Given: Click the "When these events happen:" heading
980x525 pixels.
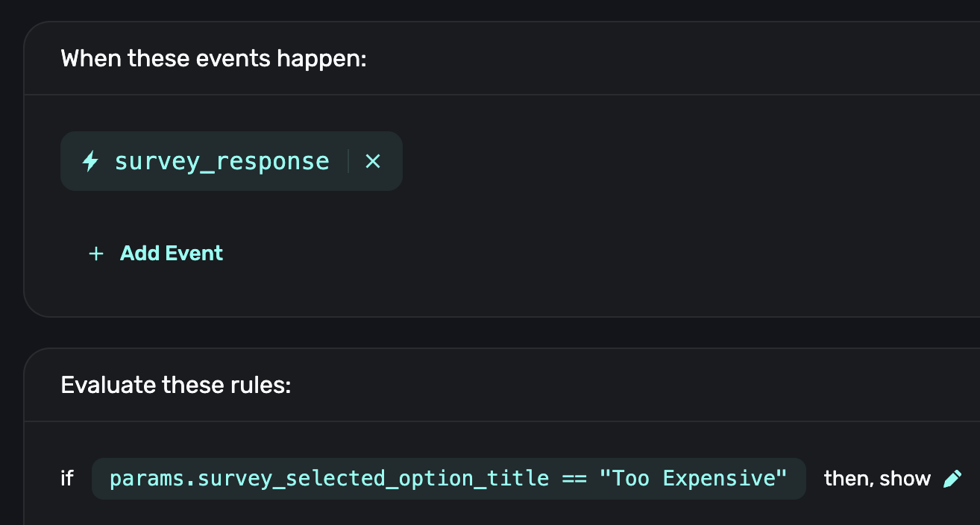Looking at the screenshot, I should (213, 58).
